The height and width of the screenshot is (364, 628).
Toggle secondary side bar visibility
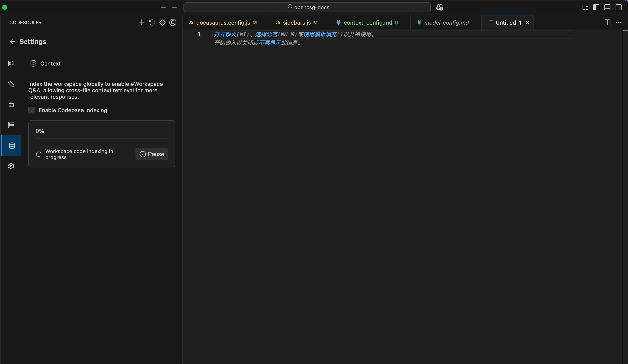(619, 7)
